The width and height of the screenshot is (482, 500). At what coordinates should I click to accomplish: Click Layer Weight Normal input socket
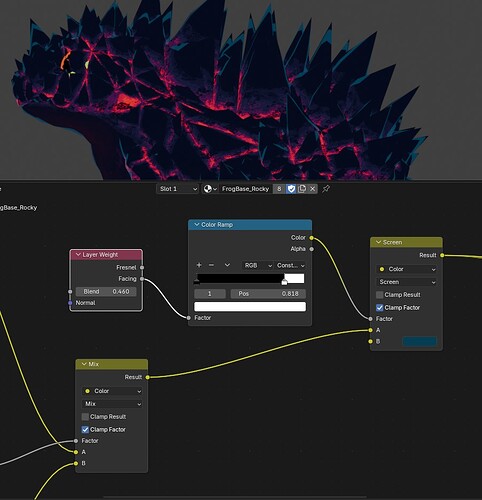70,303
